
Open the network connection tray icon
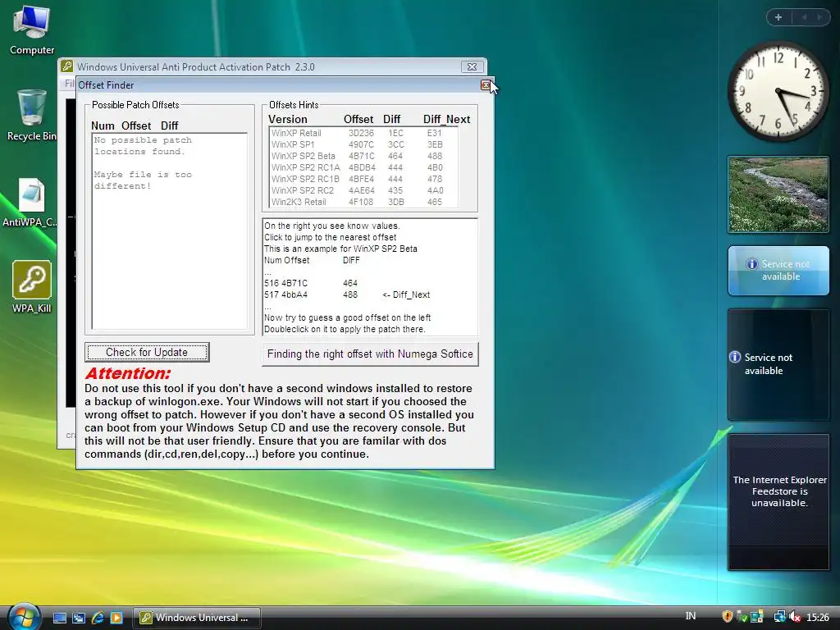[x=779, y=617]
